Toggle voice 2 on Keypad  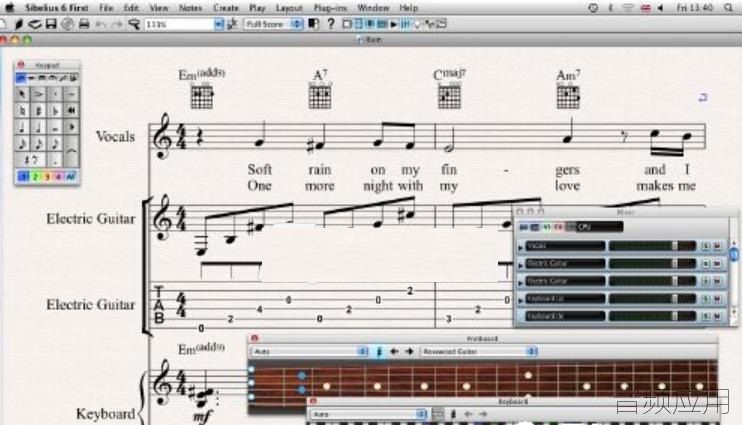pyautogui.click(x=35, y=177)
